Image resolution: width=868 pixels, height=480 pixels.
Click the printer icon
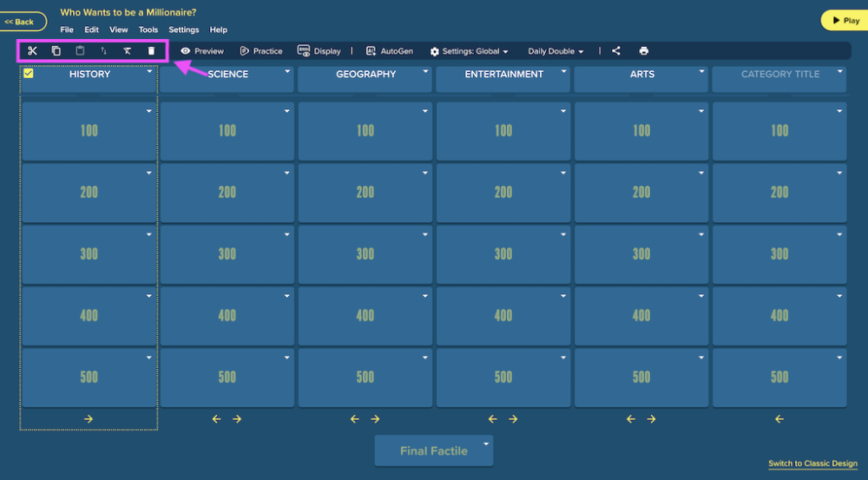(644, 51)
